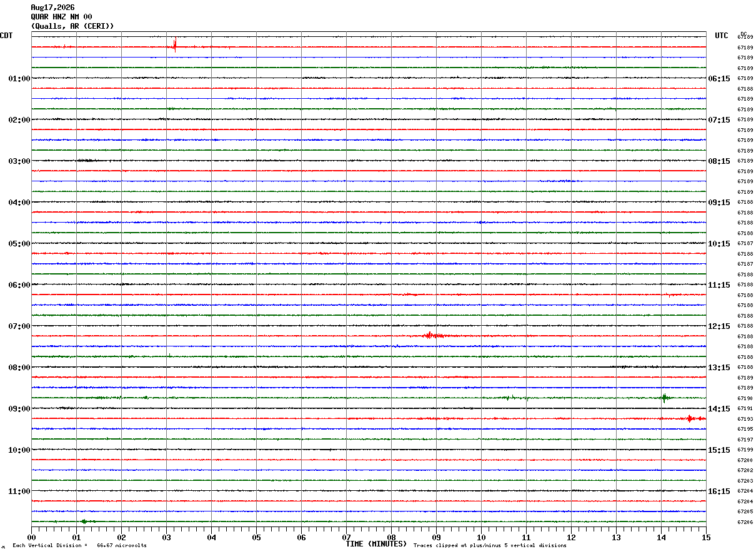Click the green event on bottom trace near minute 01
This screenshot has height=554, width=756.
[x=86, y=521]
